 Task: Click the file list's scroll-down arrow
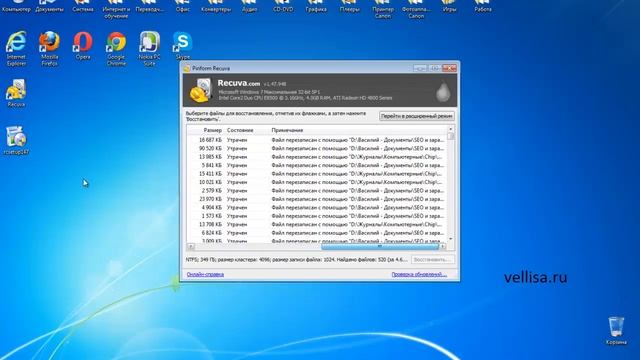tap(451, 239)
